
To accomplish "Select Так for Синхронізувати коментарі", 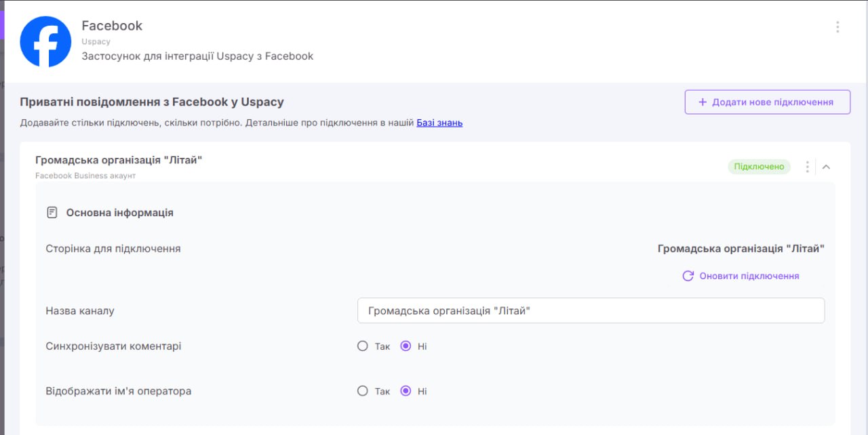I will click(x=363, y=346).
